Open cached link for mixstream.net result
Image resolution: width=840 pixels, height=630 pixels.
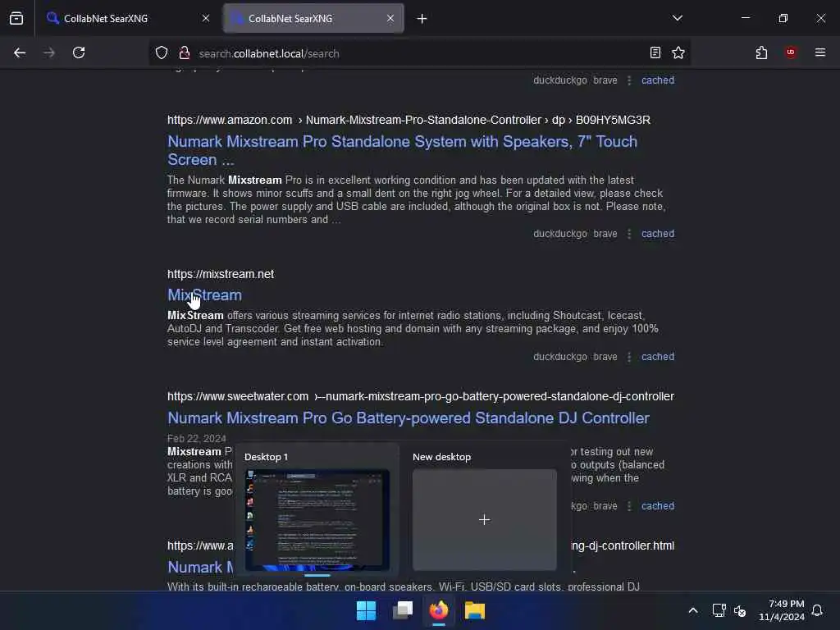[x=658, y=357]
